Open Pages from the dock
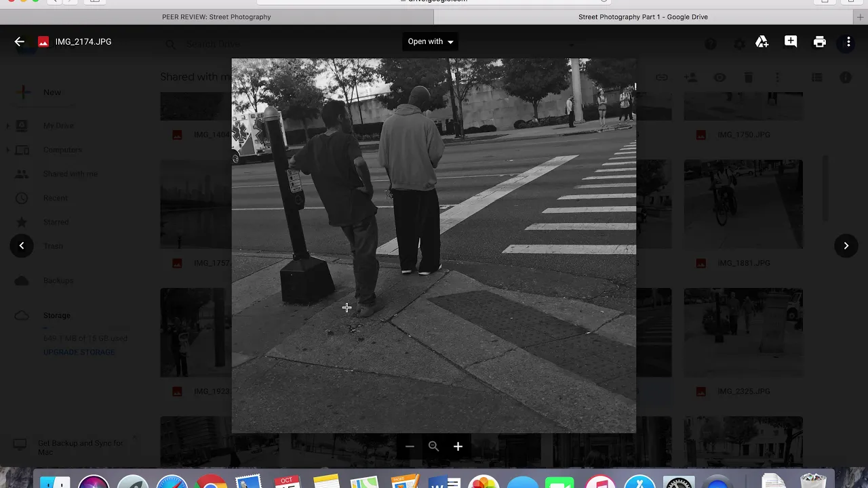 (405, 482)
